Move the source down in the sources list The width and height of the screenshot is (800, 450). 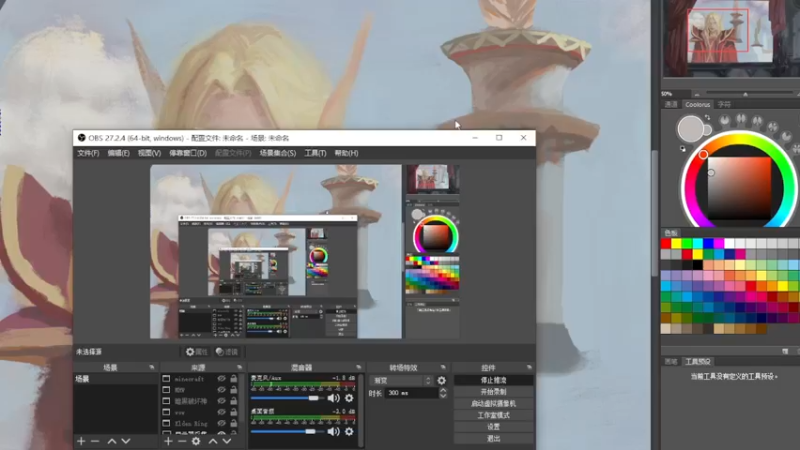(227, 441)
